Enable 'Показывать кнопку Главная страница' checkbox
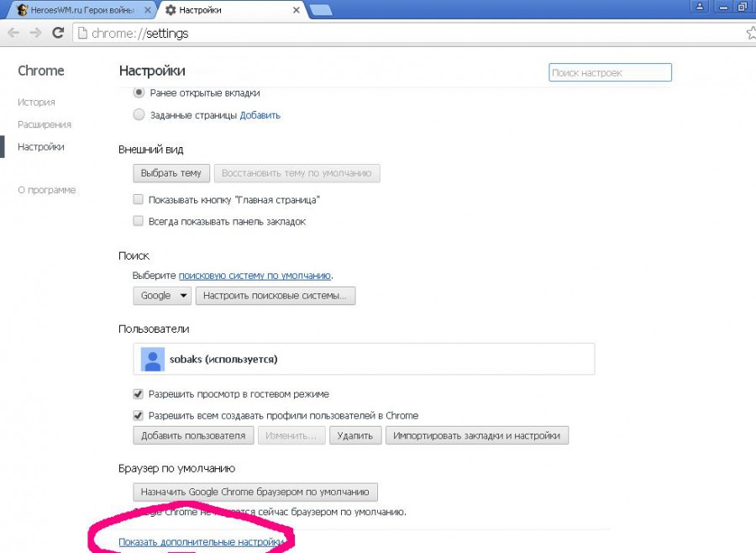This screenshot has height=553, width=756. click(139, 199)
